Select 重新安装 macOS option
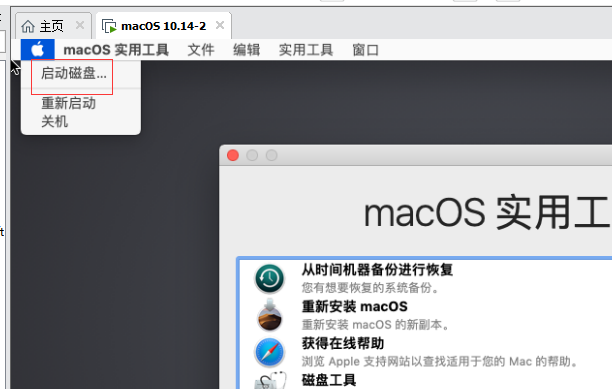Screen dimensions: 612x389 tap(354, 307)
